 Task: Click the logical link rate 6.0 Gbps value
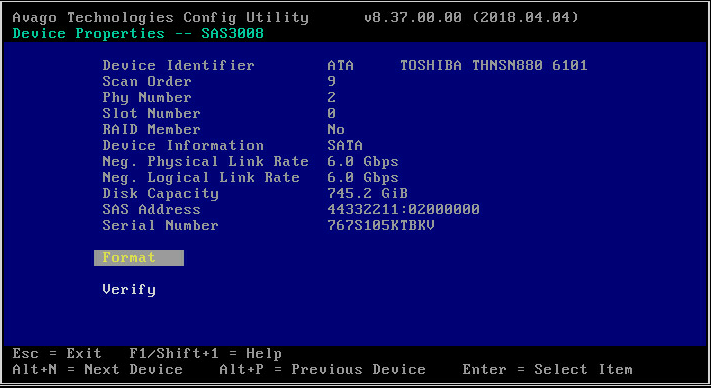[x=363, y=178]
